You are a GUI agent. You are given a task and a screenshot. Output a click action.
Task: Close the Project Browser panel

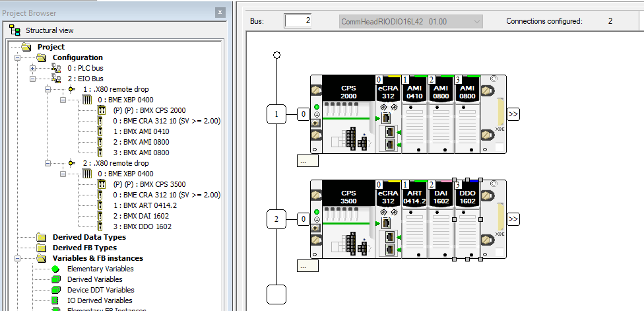pyautogui.click(x=221, y=13)
